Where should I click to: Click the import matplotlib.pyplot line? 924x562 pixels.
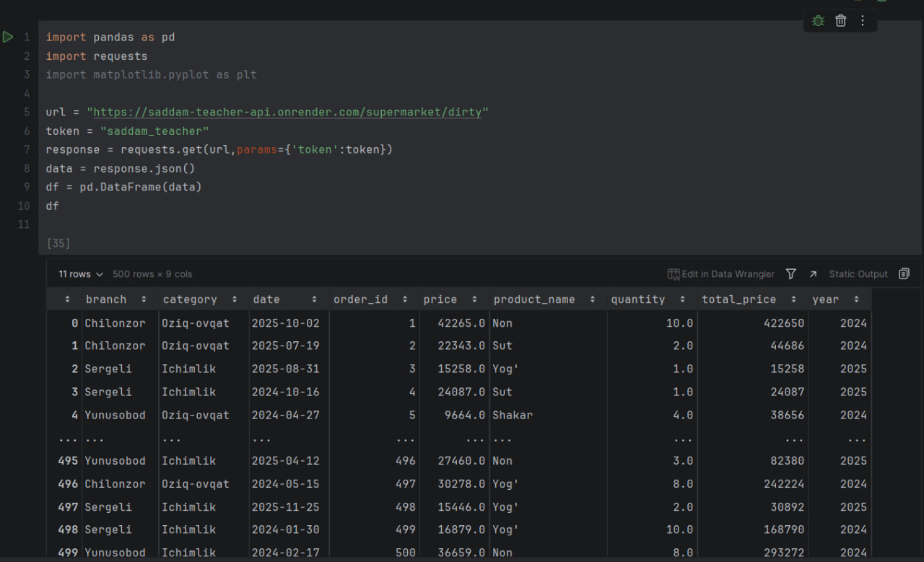[x=151, y=74]
